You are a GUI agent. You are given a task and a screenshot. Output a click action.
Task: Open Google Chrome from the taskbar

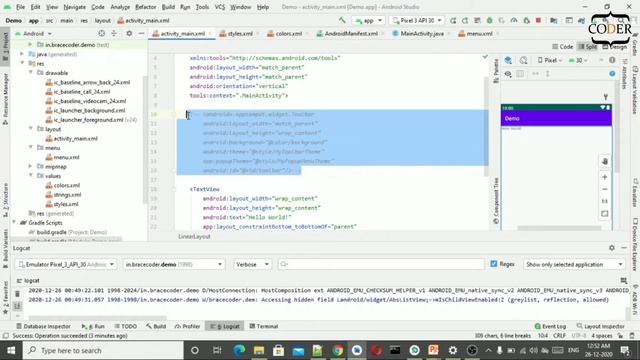pyautogui.click(x=337, y=350)
